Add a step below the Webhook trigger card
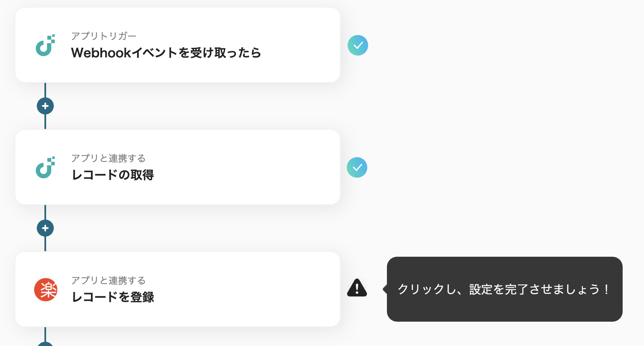644x346 pixels. (x=45, y=106)
